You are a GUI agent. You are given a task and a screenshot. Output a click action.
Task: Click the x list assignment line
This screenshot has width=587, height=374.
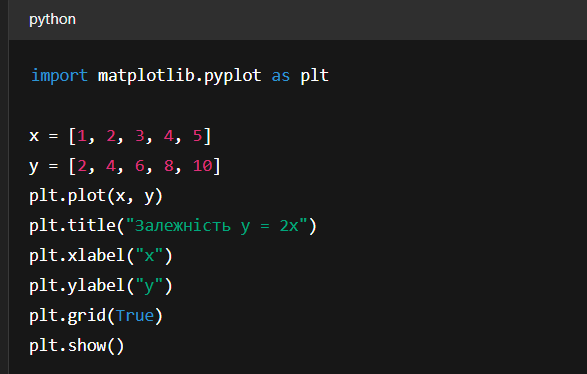pos(120,136)
